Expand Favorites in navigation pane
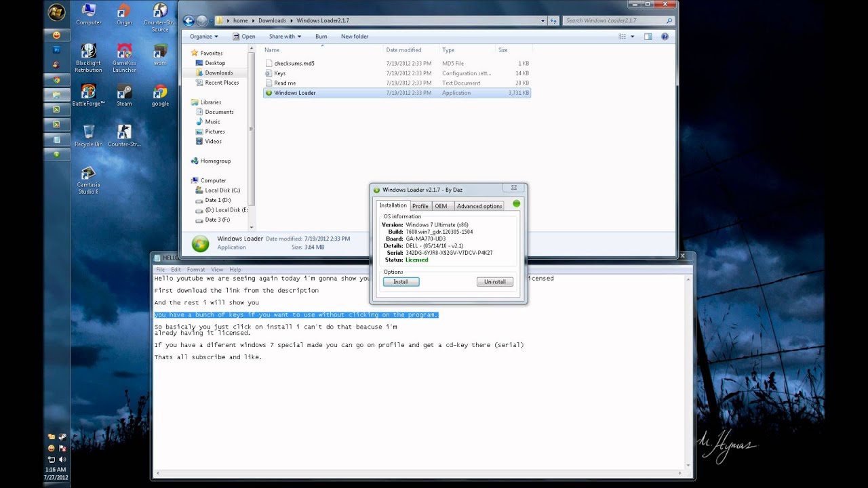The width and height of the screenshot is (868, 488). click(x=211, y=53)
